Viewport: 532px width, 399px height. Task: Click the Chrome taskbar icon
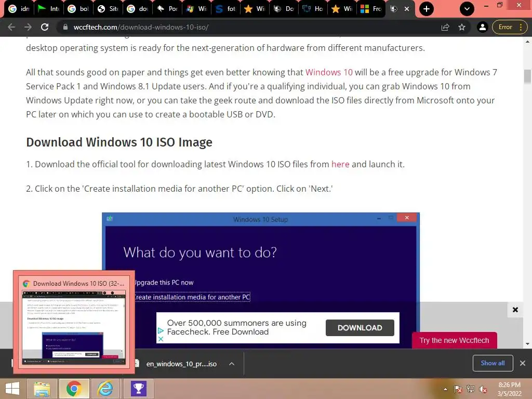[74, 389]
